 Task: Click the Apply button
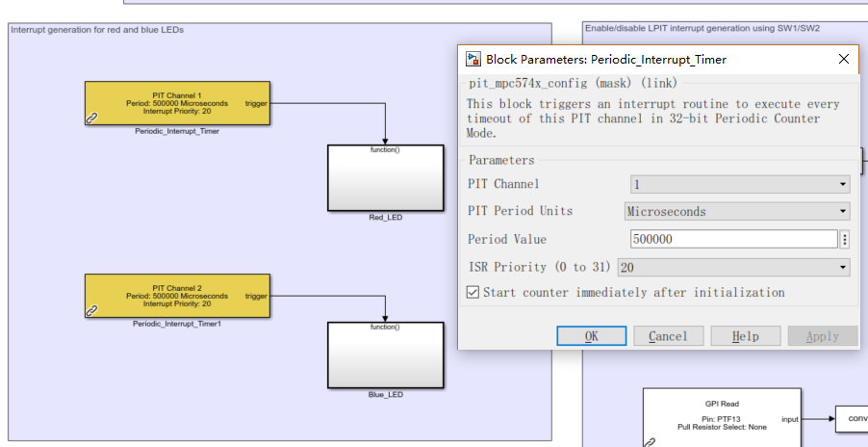click(823, 336)
